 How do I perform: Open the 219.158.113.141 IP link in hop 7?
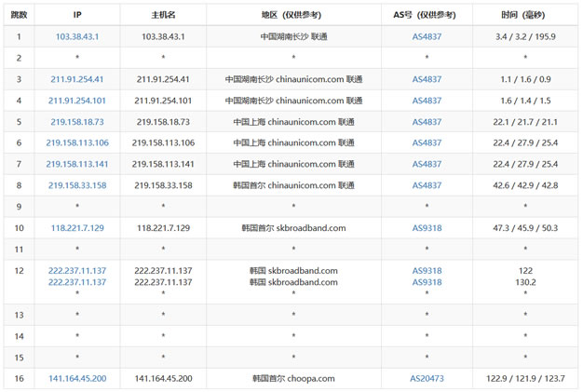point(77,164)
